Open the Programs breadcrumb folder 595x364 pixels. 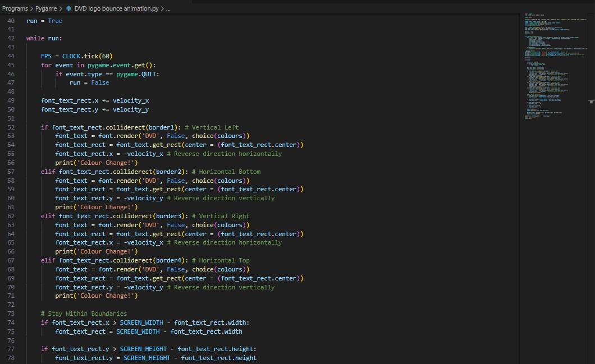coord(15,8)
